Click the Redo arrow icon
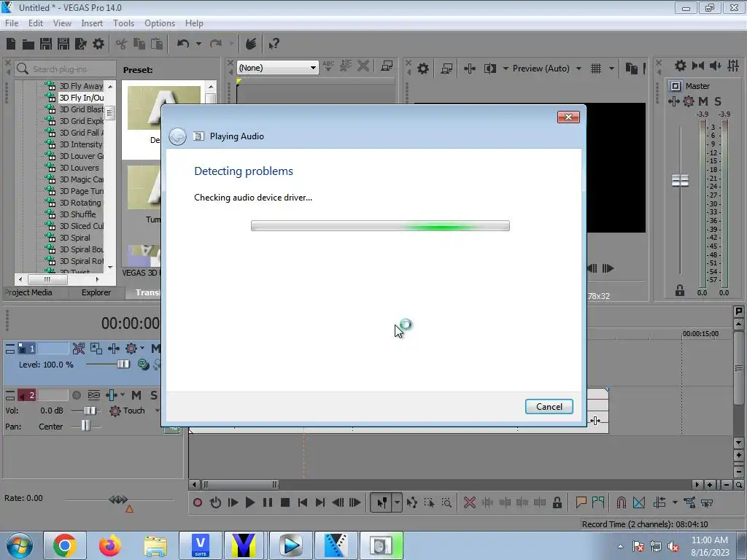This screenshot has width=747, height=560. [216, 44]
